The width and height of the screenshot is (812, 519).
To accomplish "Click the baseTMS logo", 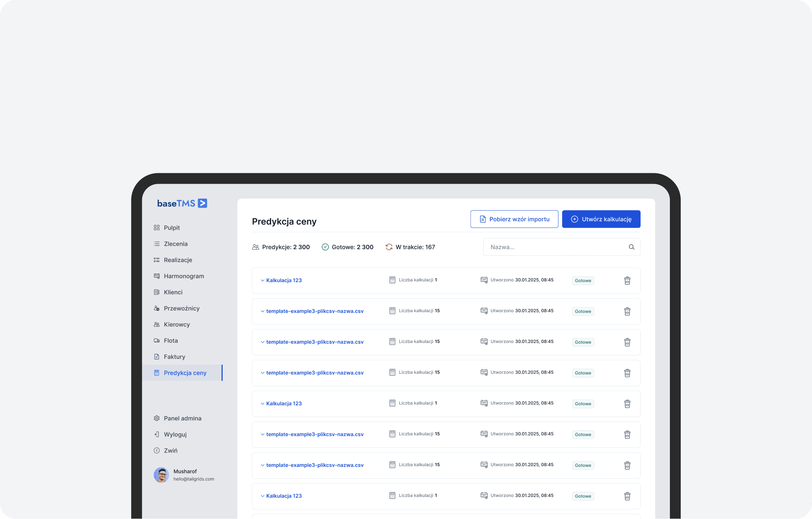I will pyautogui.click(x=182, y=203).
